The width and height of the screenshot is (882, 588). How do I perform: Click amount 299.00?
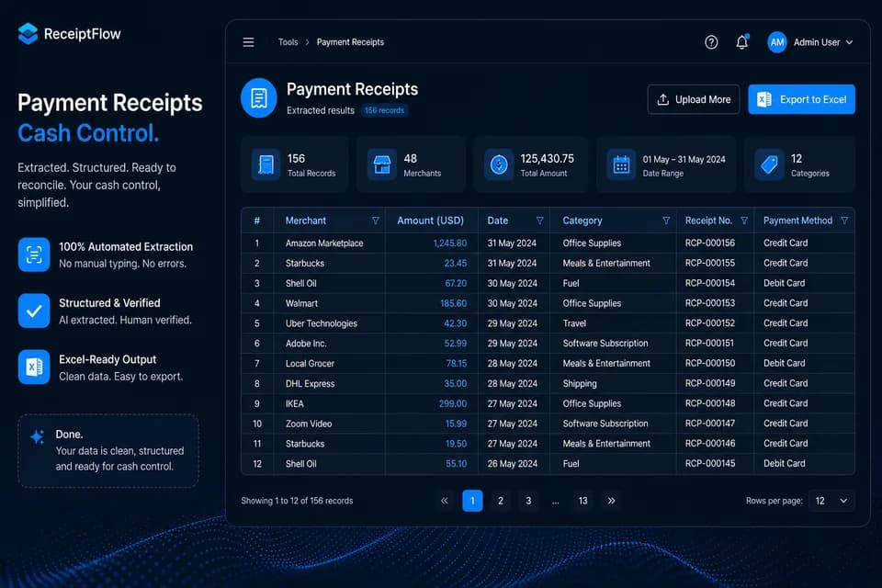(453, 403)
